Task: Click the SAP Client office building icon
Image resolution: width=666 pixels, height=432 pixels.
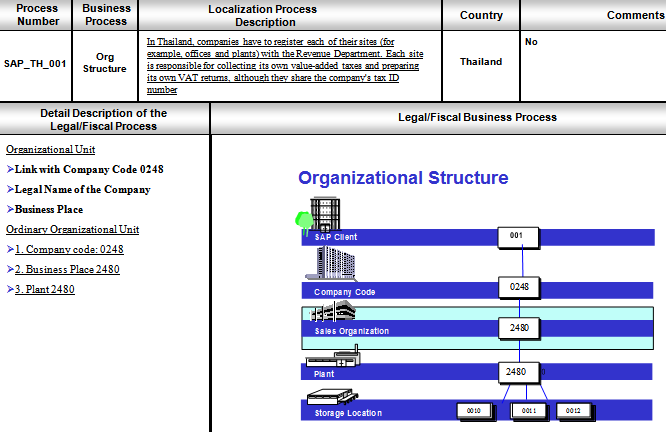Action: click(x=325, y=213)
